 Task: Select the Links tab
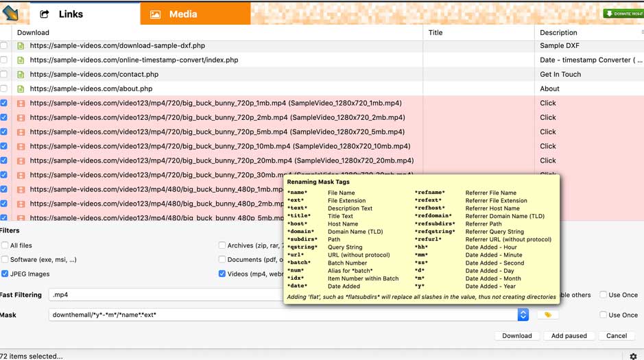[70, 14]
